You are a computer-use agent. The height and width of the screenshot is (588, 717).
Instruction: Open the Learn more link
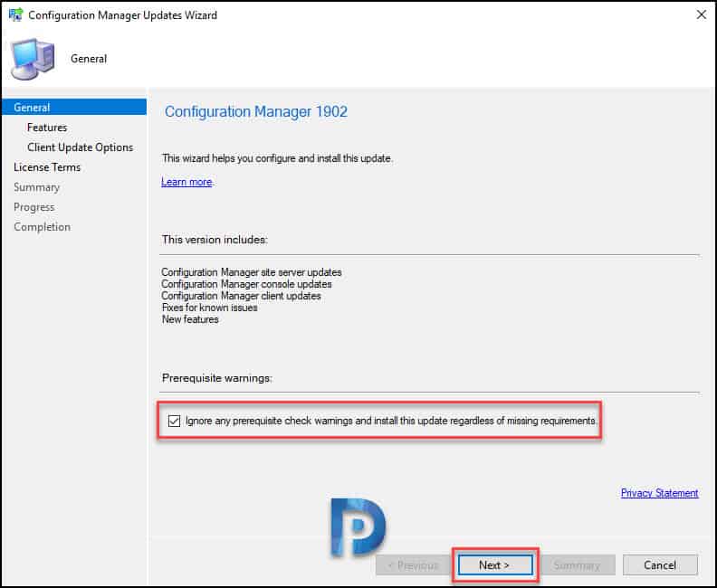pos(186,182)
